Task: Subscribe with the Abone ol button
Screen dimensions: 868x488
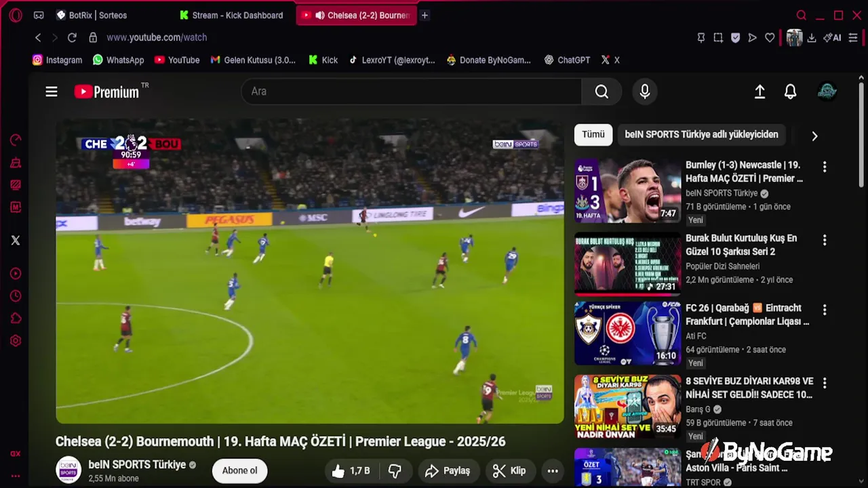Action: pos(240,470)
